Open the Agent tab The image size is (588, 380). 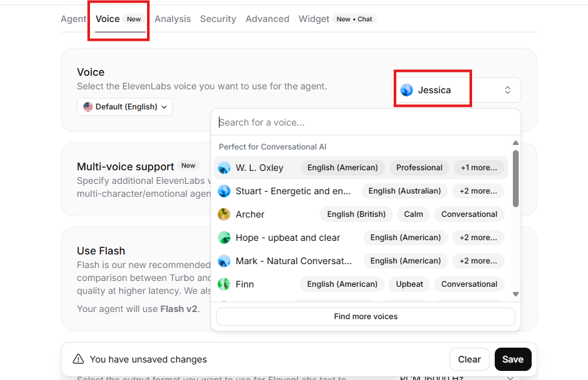pyautogui.click(x=74, y=19)
